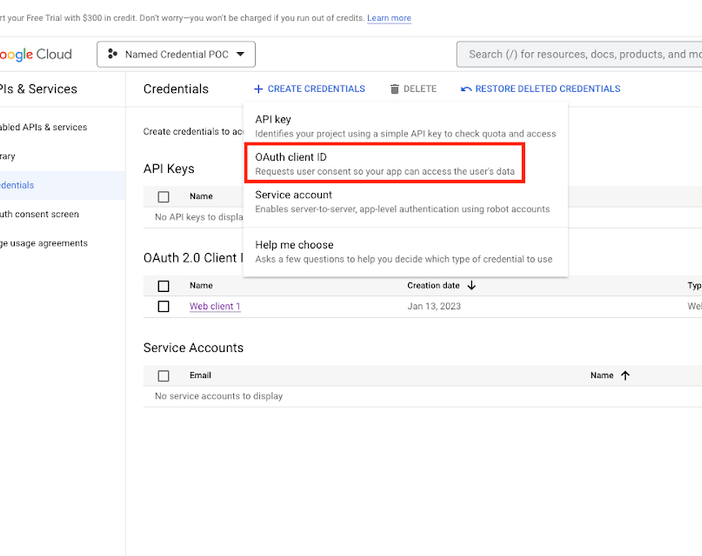The image size is (702, 556).
Task: Click Name header in OAuth 2.0 table
Action: [x=201, y=286]
